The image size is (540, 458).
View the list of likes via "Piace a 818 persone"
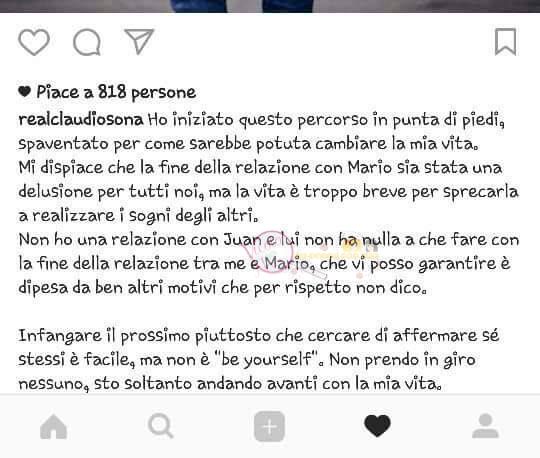point(116,92)
